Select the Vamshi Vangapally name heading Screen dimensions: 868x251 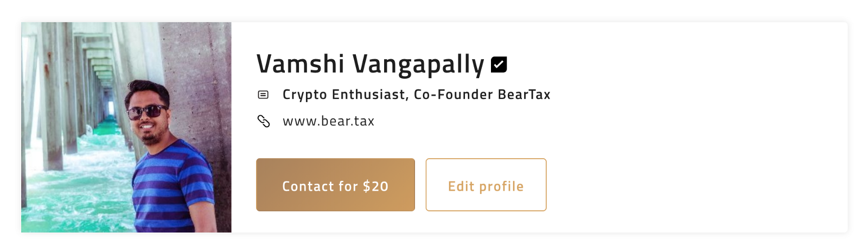[x=370, y=64]
